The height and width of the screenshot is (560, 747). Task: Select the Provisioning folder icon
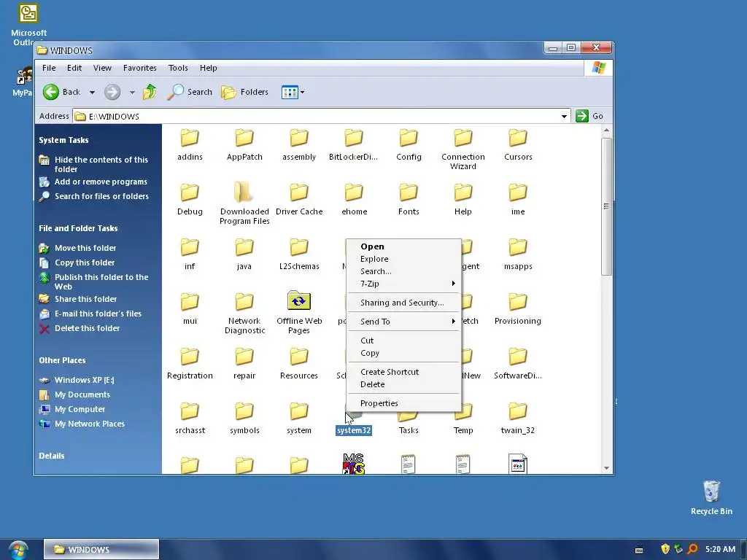tap(518, 302)
